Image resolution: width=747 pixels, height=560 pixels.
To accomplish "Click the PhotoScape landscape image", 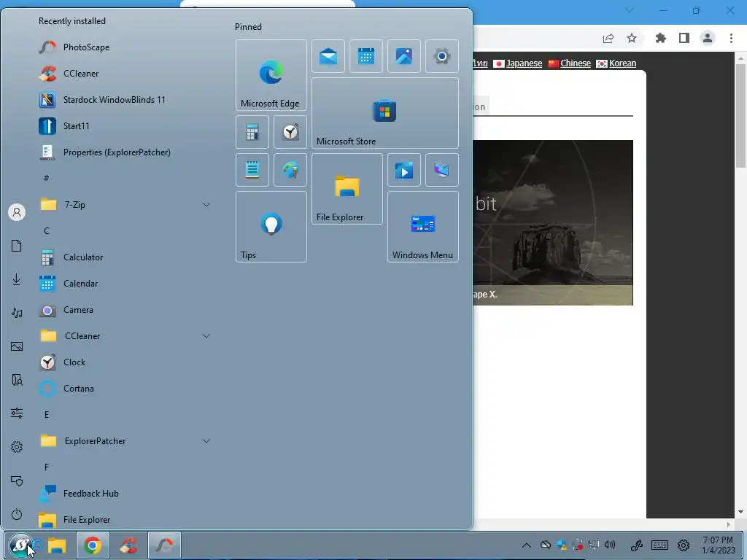I will [553, 222].
